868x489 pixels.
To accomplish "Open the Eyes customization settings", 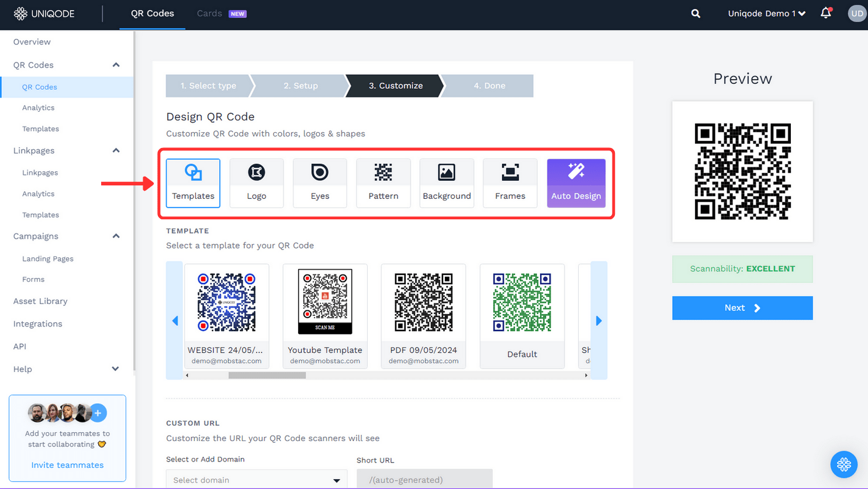I will 320,182.
